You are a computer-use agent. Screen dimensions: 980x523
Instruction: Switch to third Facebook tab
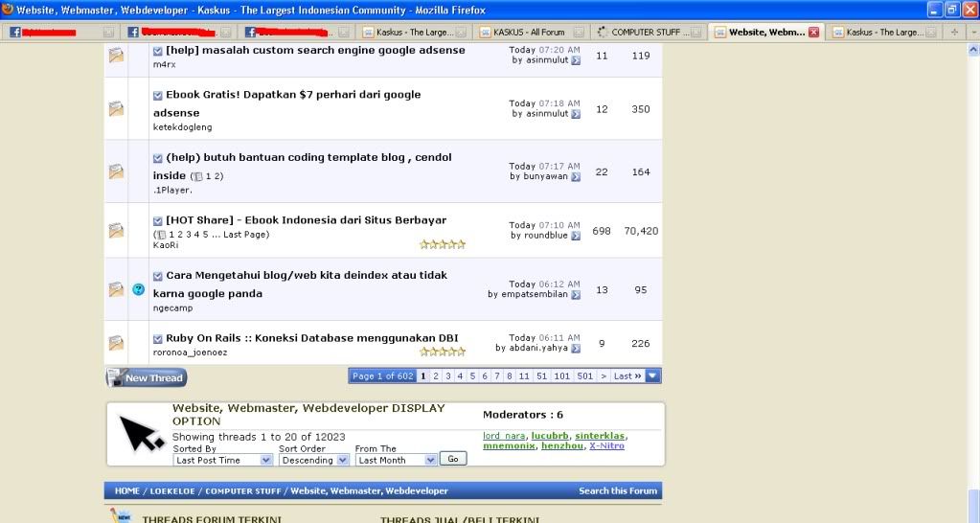[x=296, y=32]
